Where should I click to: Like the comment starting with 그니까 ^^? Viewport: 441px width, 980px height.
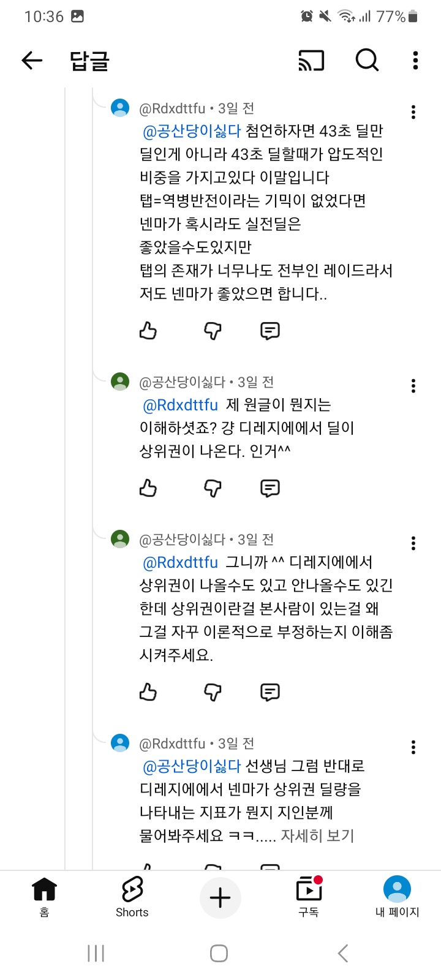[x=148, y=692]
